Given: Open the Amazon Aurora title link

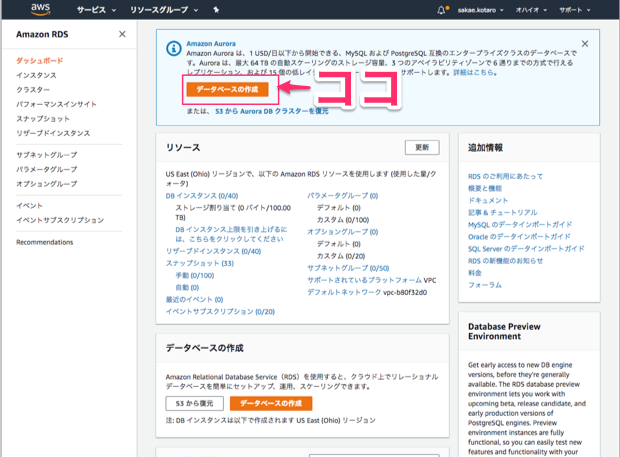Looking at the screenshot, I should pyautogui.click(x=211, y=43).
